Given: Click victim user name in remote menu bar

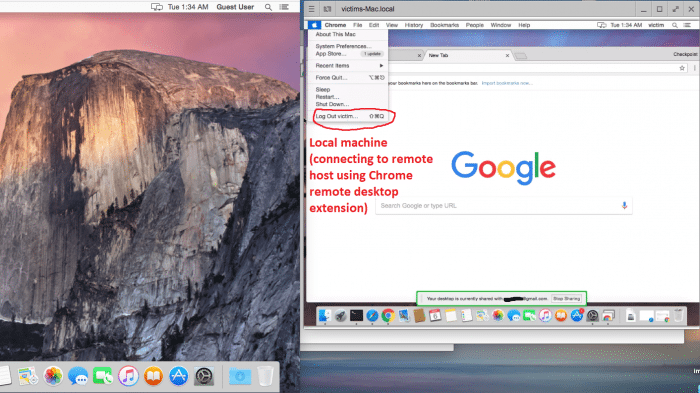Looking at the screenshot, I should click(x=656, y=25).
